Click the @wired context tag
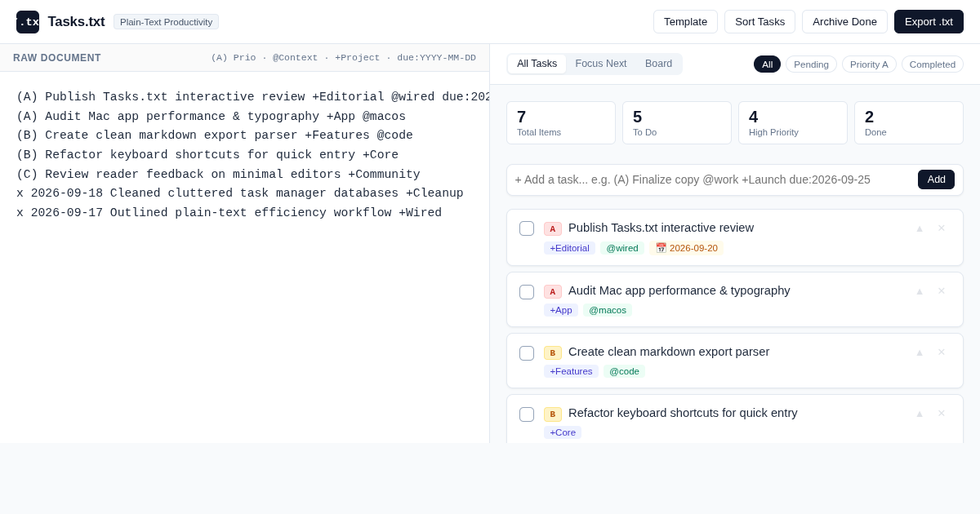Image resolution: width=980 pixels, height=514 pixels. [622, 248]
